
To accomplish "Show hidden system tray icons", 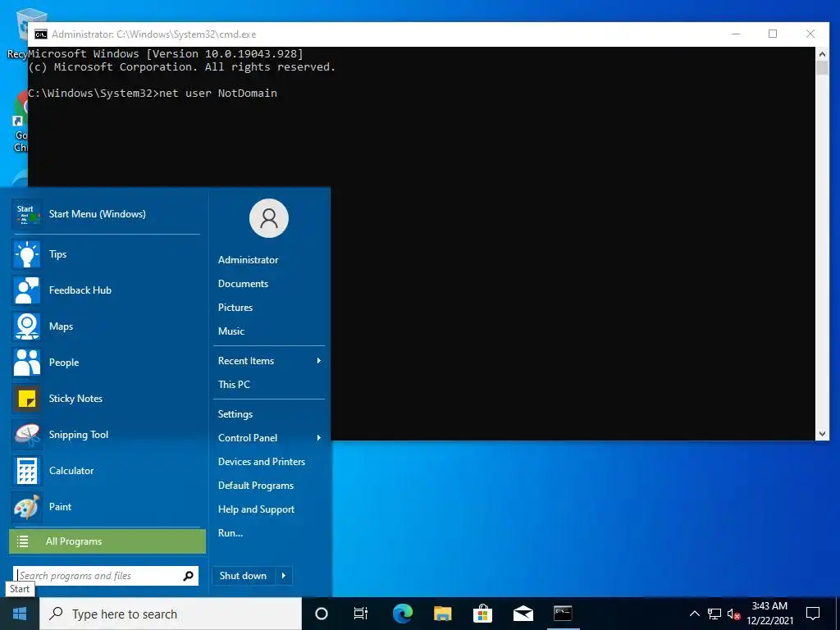I will [x=694, y=614].
